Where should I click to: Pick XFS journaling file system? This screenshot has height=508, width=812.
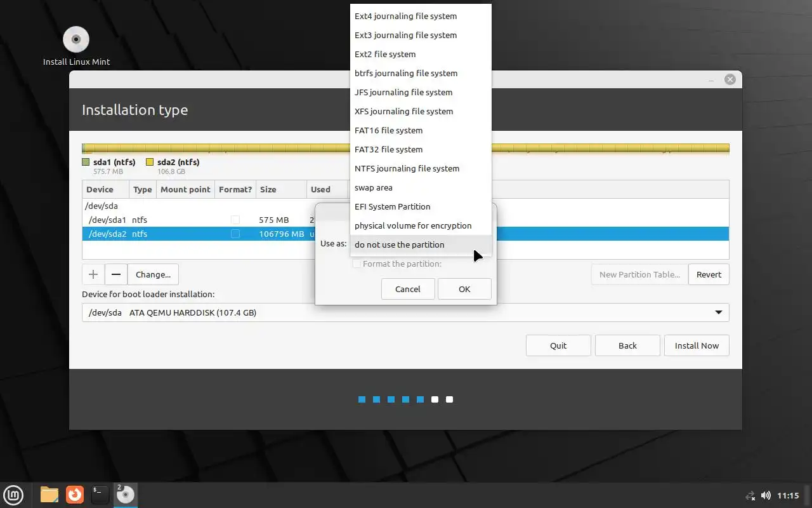[421, 111]
